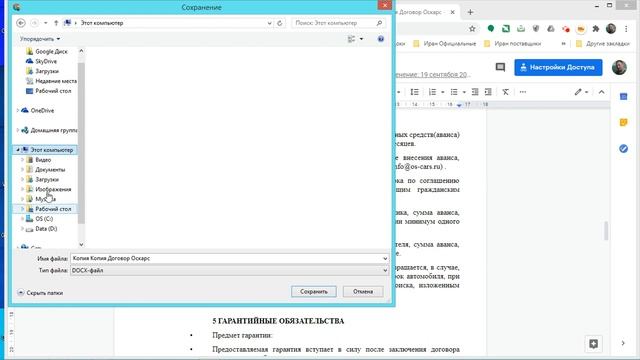640x360 pixels.
Task: Show hidden bookmarks with » chevron
Action: click(564, 44)
